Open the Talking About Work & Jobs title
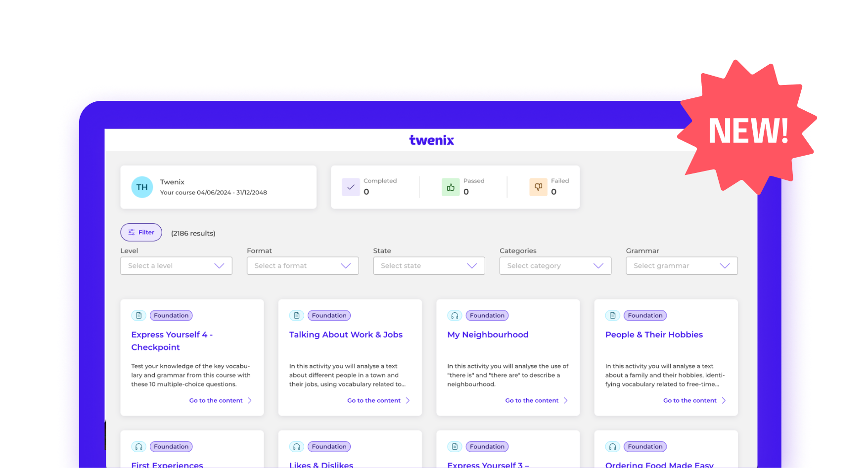Viewport: 868px width, 468px height. coord(346,335)
